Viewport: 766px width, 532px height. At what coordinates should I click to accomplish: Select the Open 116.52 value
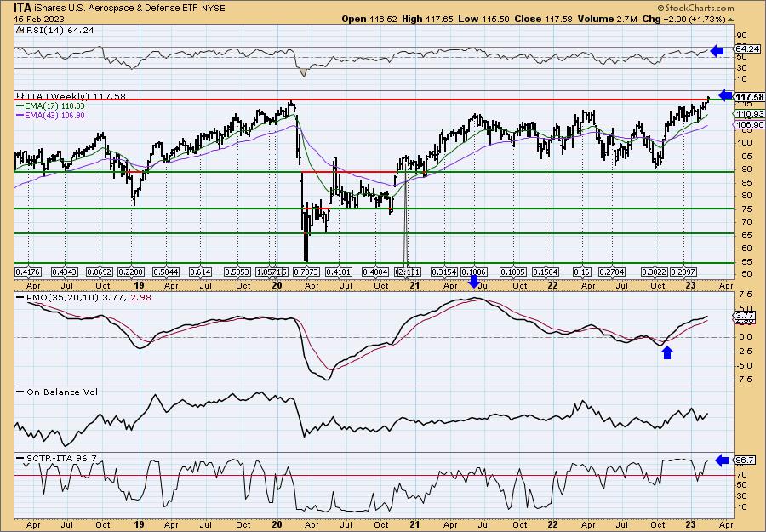[368, 19]
